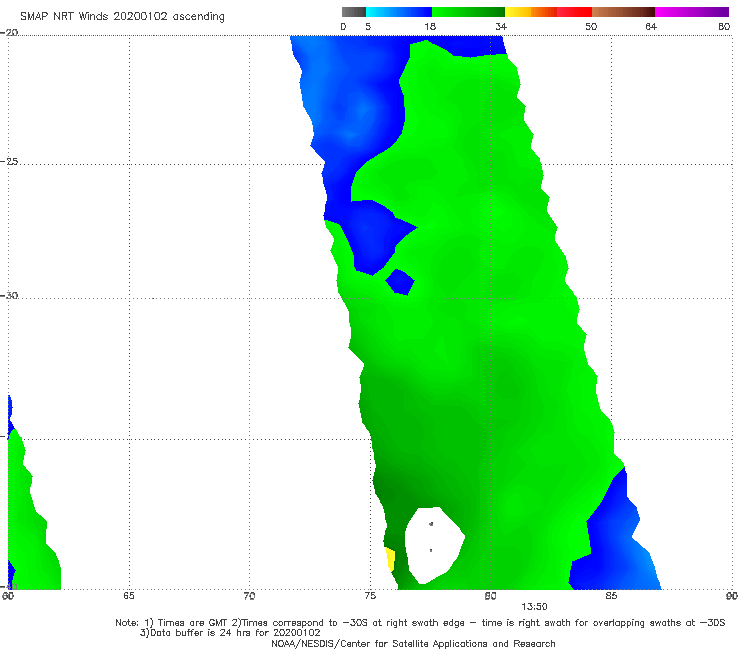Click the blue segment of the wind color bar
The height and width of the screenshot is (650, 740).
(399, 12)
